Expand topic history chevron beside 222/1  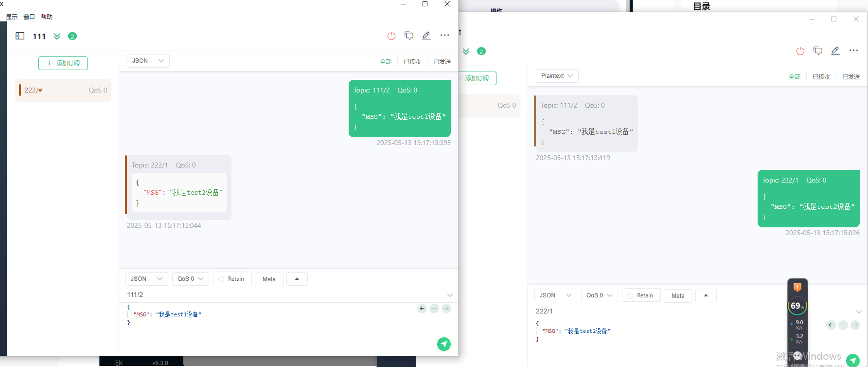click(859, 312)
